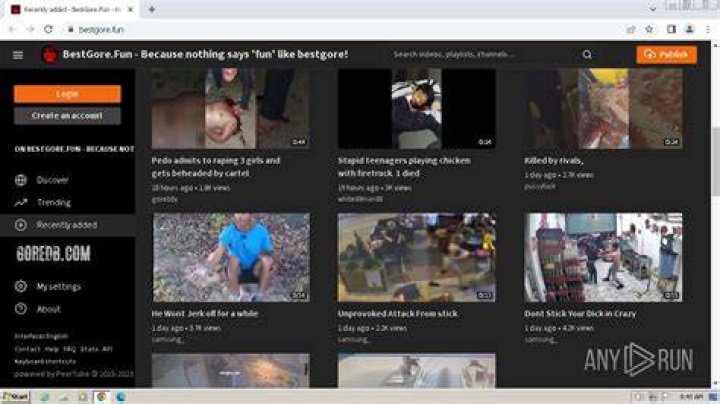Open the thumbnail above Killed by rivals title
Screen dimensions: 720x404
click(603, 108)
